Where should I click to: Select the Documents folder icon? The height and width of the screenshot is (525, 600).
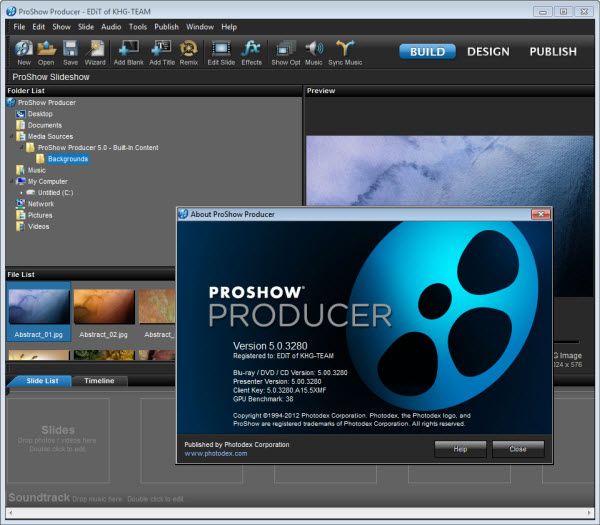click(21, 125)
